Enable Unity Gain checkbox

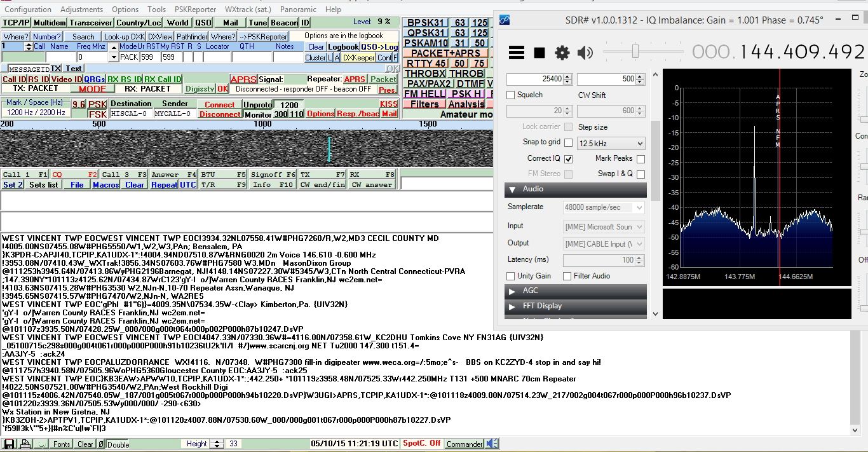(511, 276)
